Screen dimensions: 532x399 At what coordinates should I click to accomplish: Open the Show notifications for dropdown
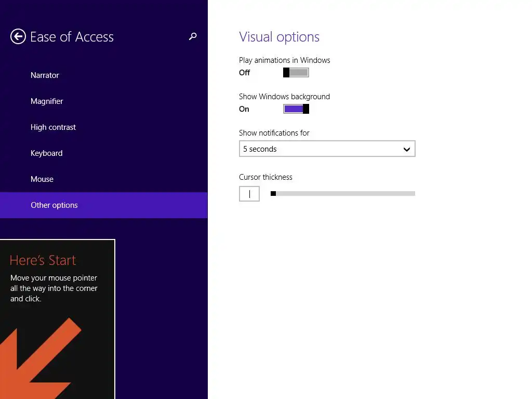[327, 149]
